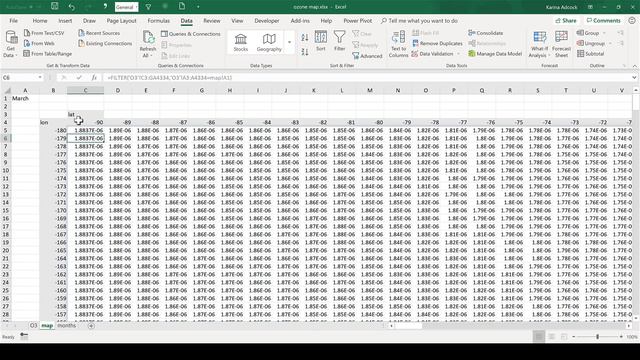Open Data Validation
The width and height of the screenshot is (640, 360).
[x=432, y=54]
